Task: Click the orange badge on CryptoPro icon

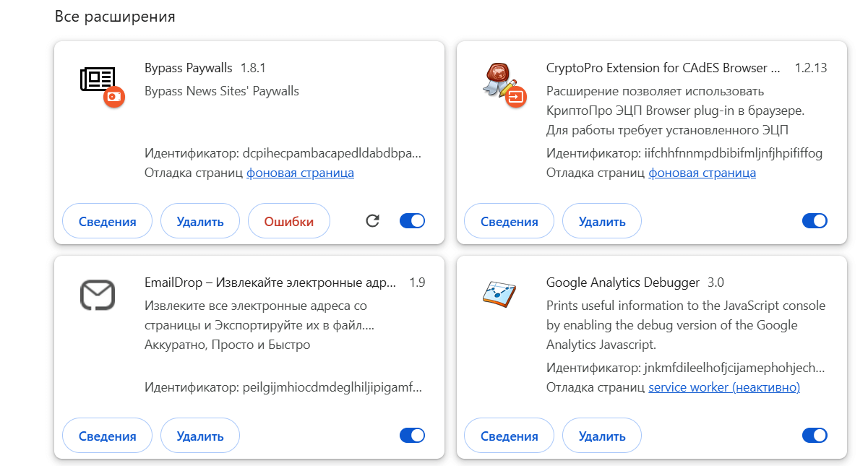Action: [x=515, y=96]
